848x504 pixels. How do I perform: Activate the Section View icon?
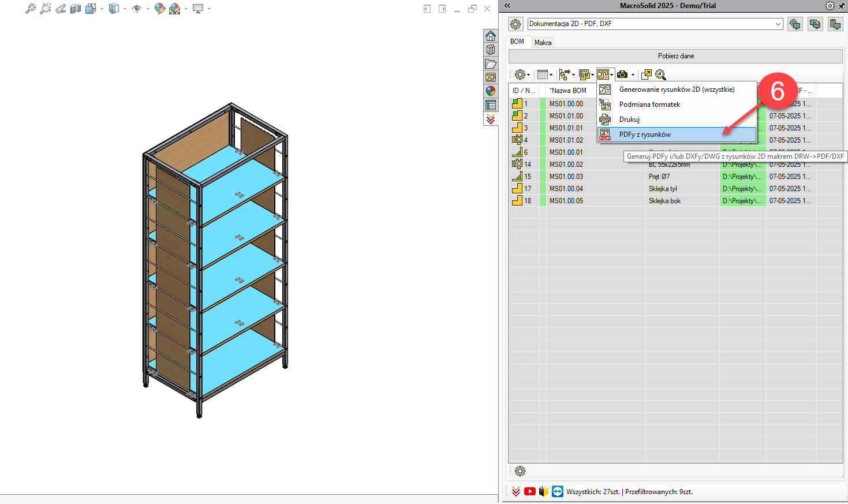[x=76, y=9]
